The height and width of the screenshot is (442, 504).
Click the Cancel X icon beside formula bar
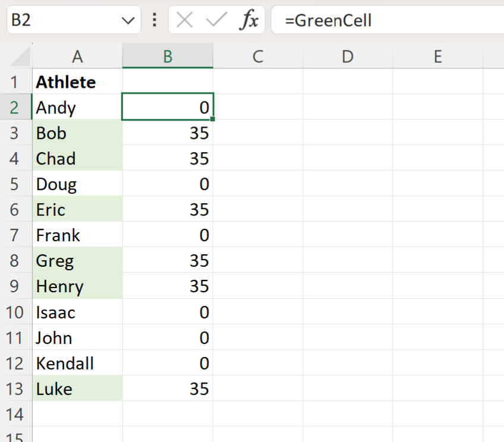[x=184, y=20]
